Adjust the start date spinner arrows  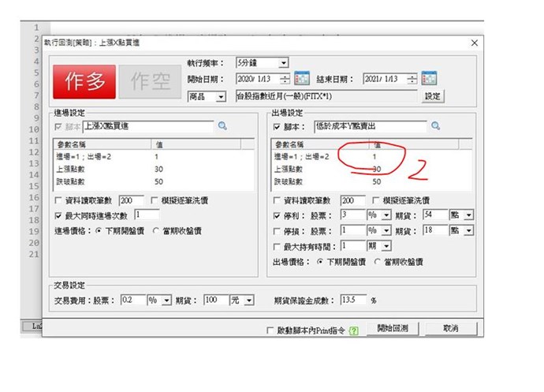(x=285, y=79)
